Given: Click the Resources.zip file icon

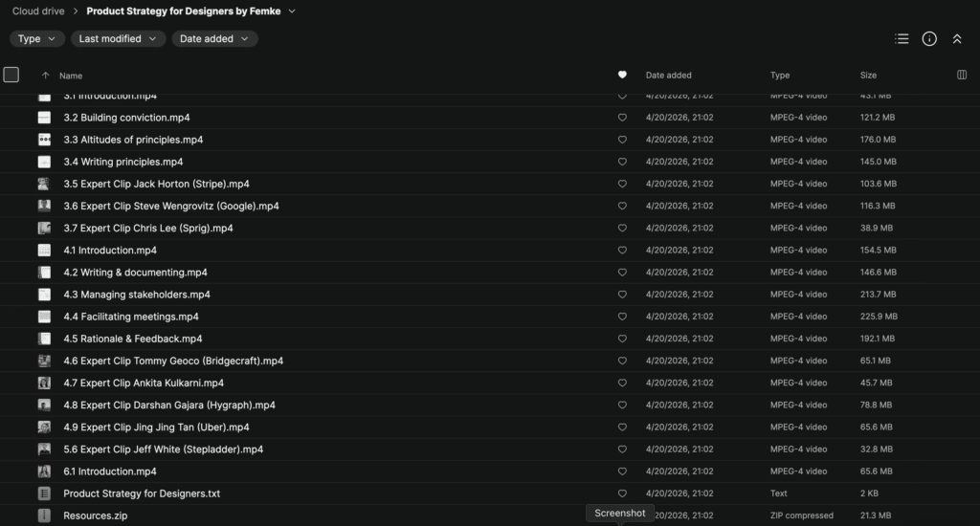Looking at the screenshot, I should 44,515.
